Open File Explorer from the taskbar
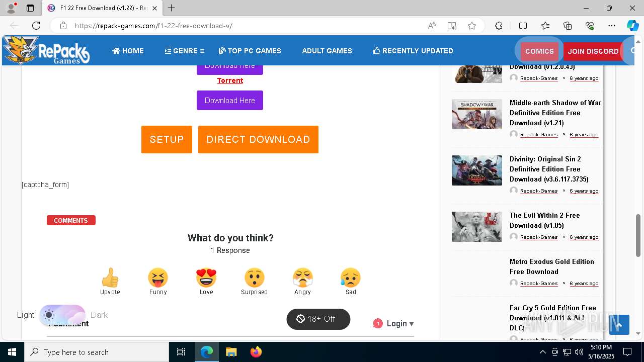This screenshot has height=362, width=644. tap(231, 352)
